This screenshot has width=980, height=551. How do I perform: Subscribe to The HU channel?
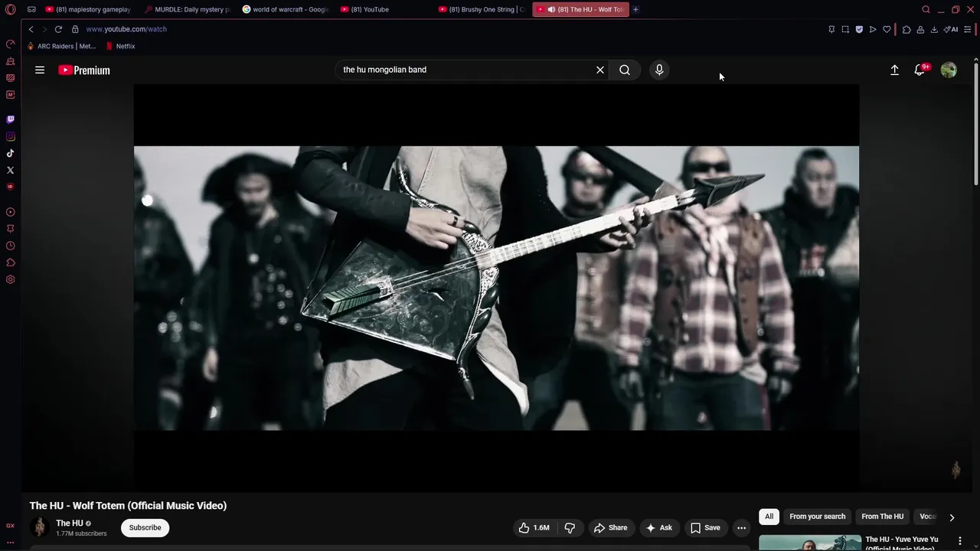point(145,528)
